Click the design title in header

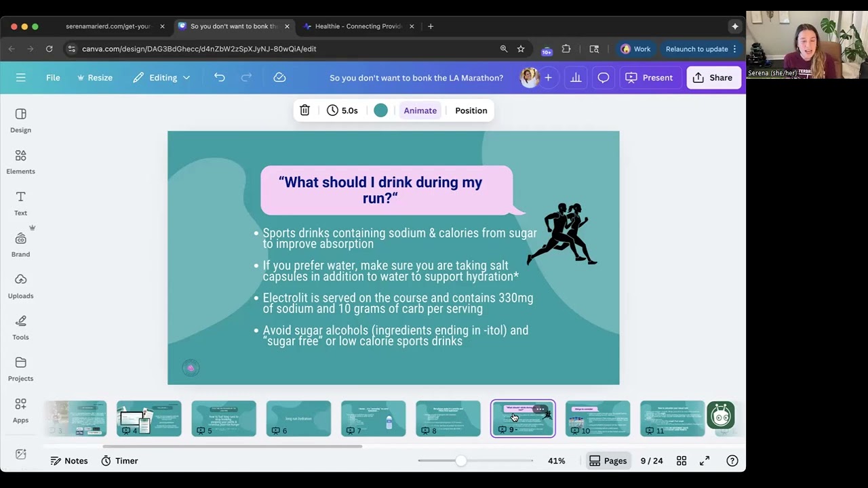(416, 77)
